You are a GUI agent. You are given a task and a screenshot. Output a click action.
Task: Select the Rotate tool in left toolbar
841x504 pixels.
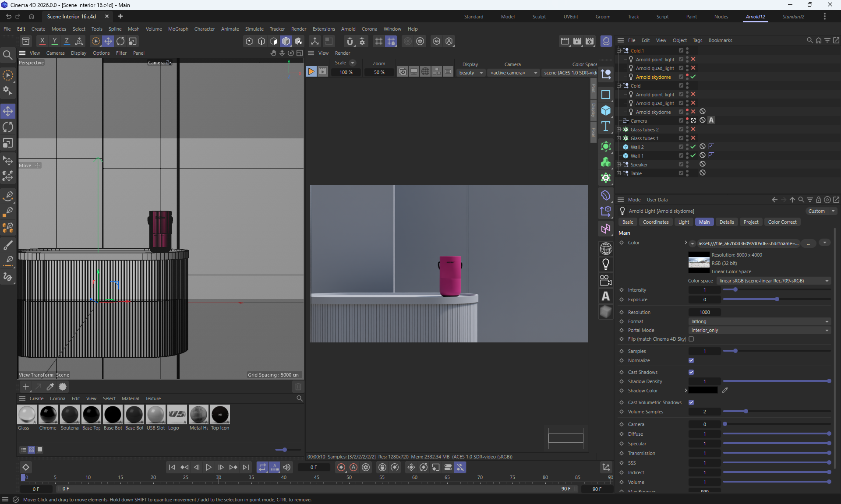[x=8, y=127]
